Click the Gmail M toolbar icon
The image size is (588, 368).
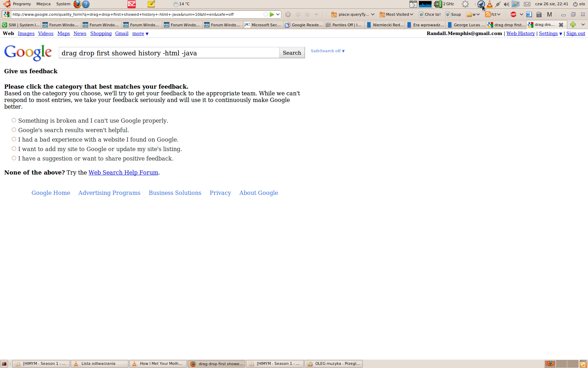[x=549, y=14]
